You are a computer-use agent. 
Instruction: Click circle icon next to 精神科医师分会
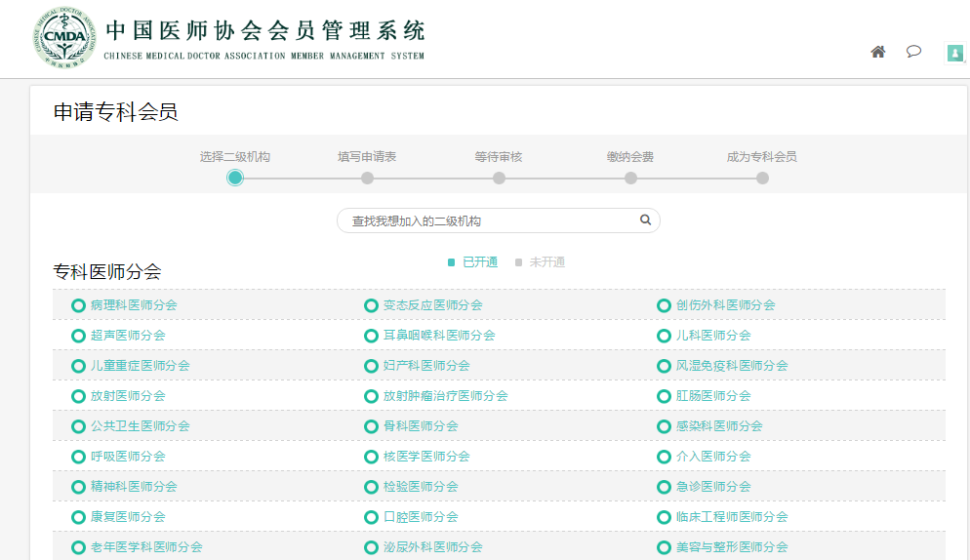click(79, 487)
